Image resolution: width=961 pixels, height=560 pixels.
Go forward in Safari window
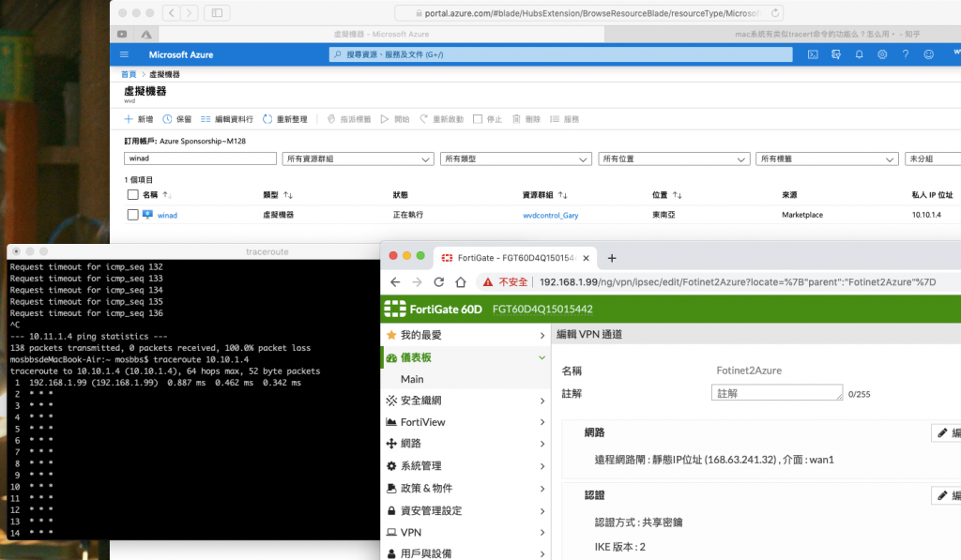tap(190, 13)
